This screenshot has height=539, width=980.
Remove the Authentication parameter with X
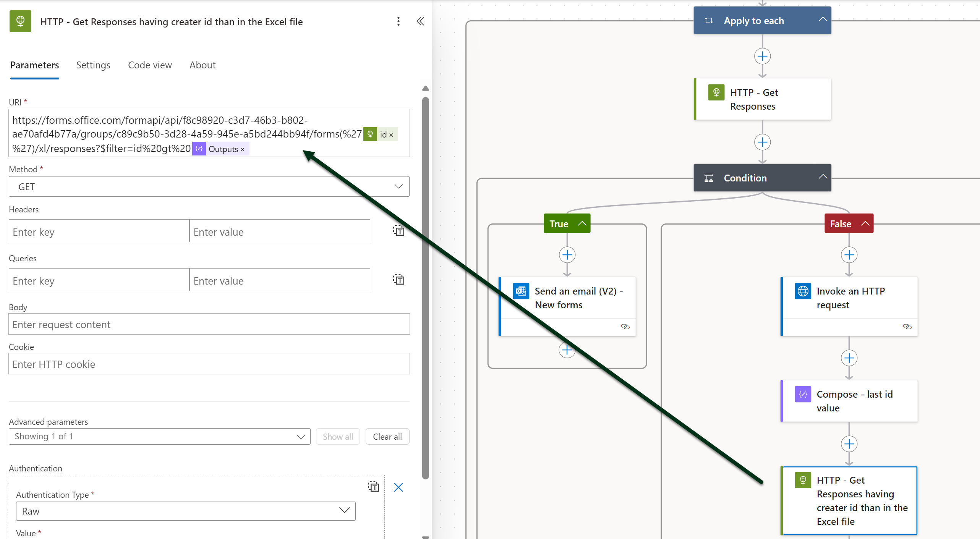point(398,487)
